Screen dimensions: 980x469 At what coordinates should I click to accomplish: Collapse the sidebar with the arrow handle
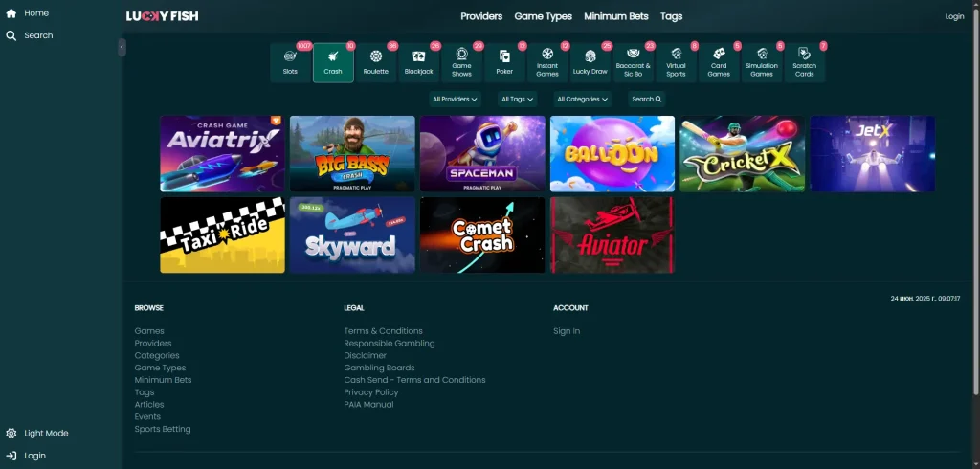tap(122, 48)
